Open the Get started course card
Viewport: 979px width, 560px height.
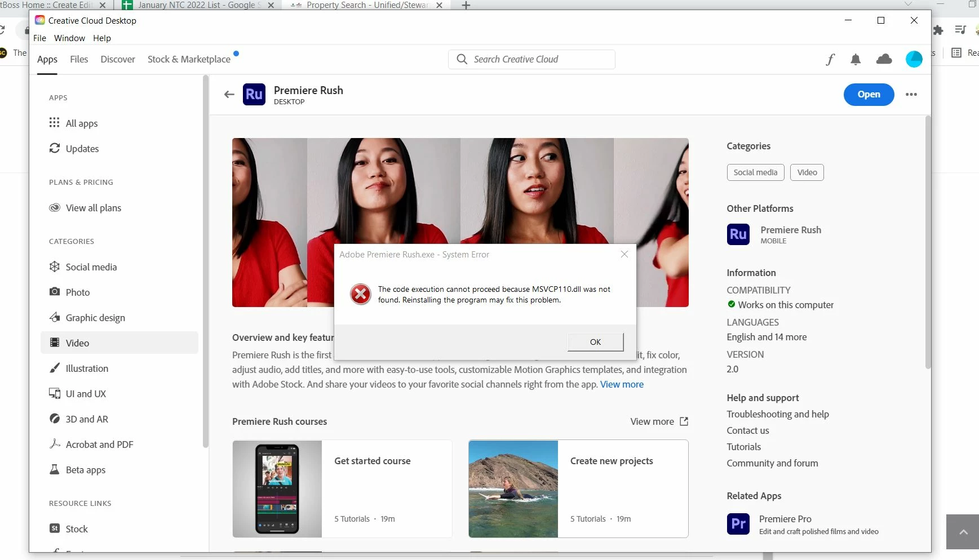(x=342, y=488)
